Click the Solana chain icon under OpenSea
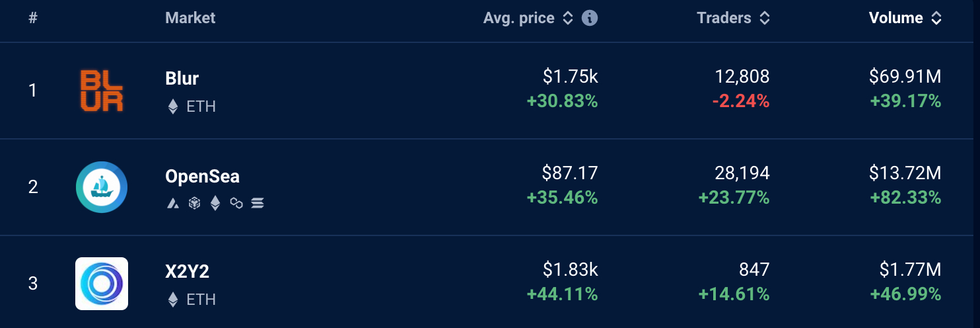980x328 pixels. (258, 204)
